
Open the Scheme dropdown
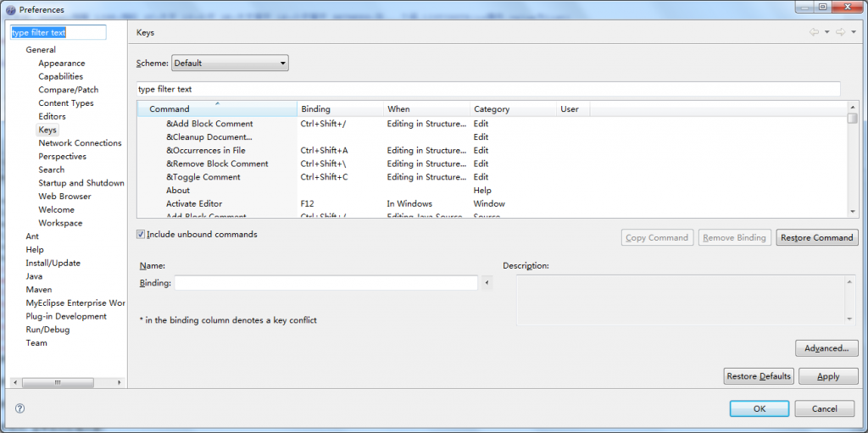[230, 63]
